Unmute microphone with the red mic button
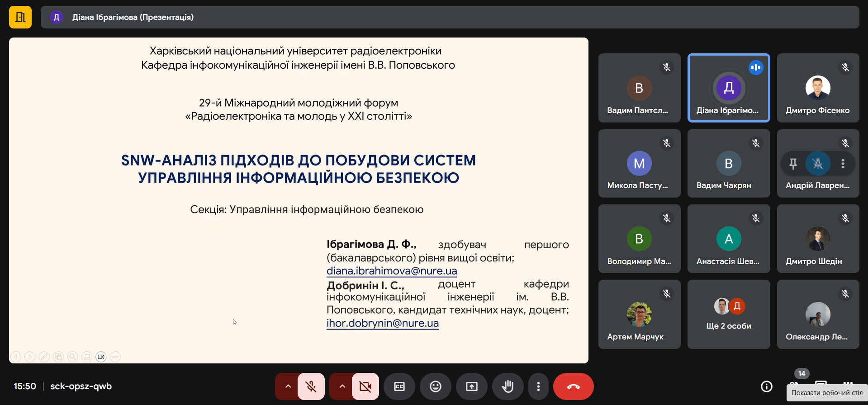Viewport: 868px width, 405px height. [311, 386]
